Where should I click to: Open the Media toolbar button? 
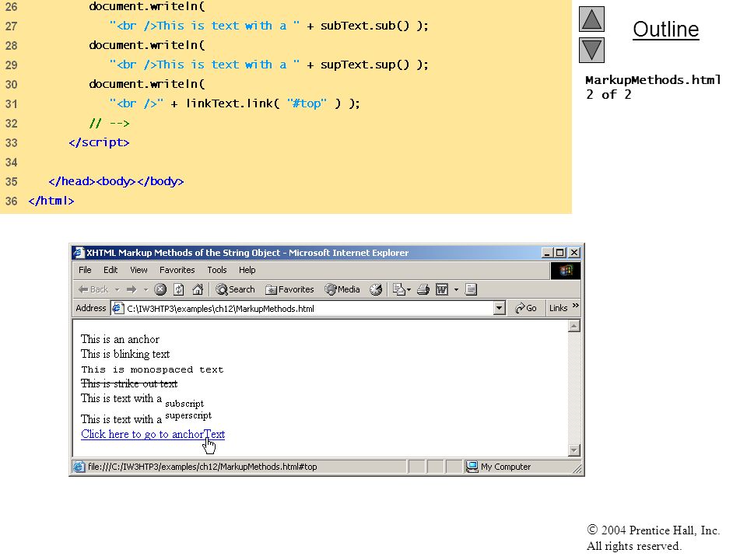[x=342, y=289]
